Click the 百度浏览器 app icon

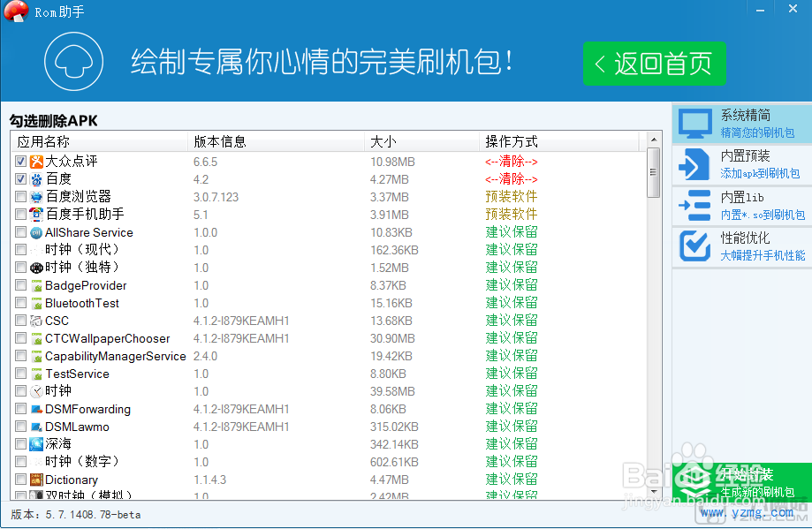(36, 197)
